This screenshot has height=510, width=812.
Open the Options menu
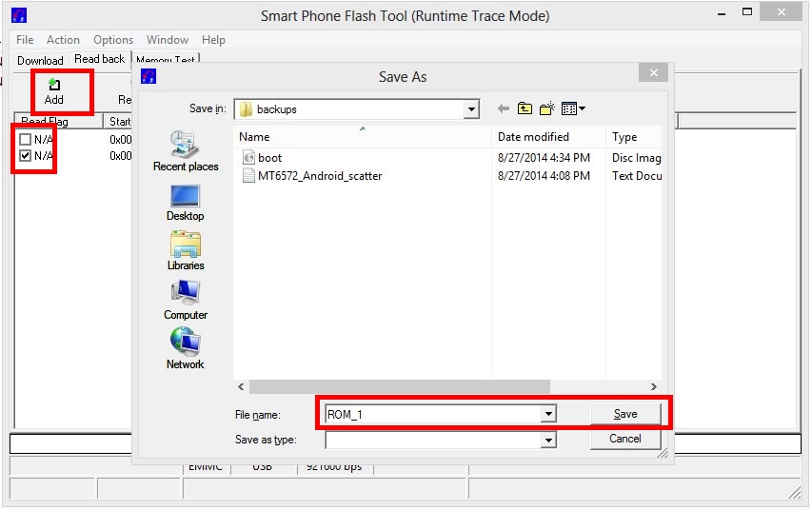point(113,40)
